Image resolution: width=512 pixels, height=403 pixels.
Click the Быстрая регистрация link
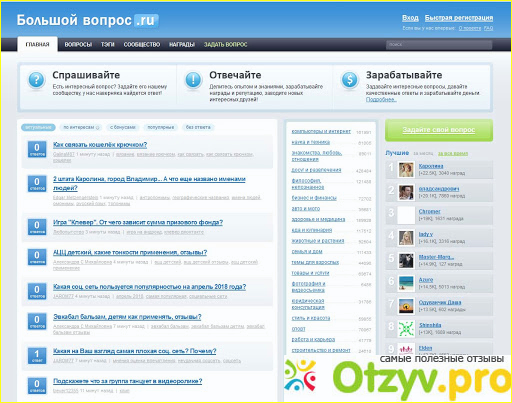tap(459, 18)
